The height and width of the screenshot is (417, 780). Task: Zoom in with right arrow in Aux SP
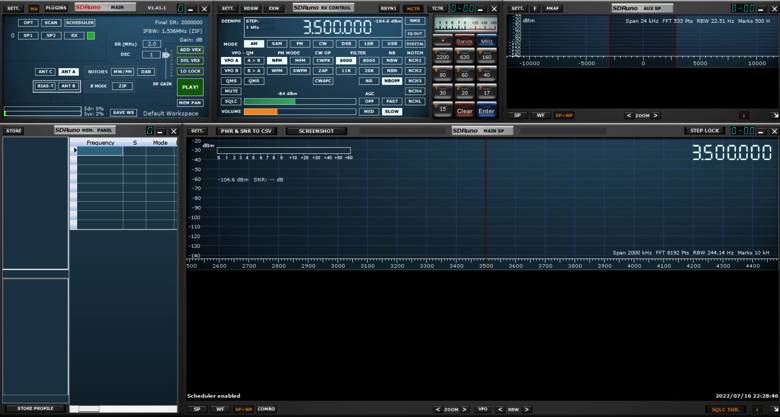[x=656, y=115]
